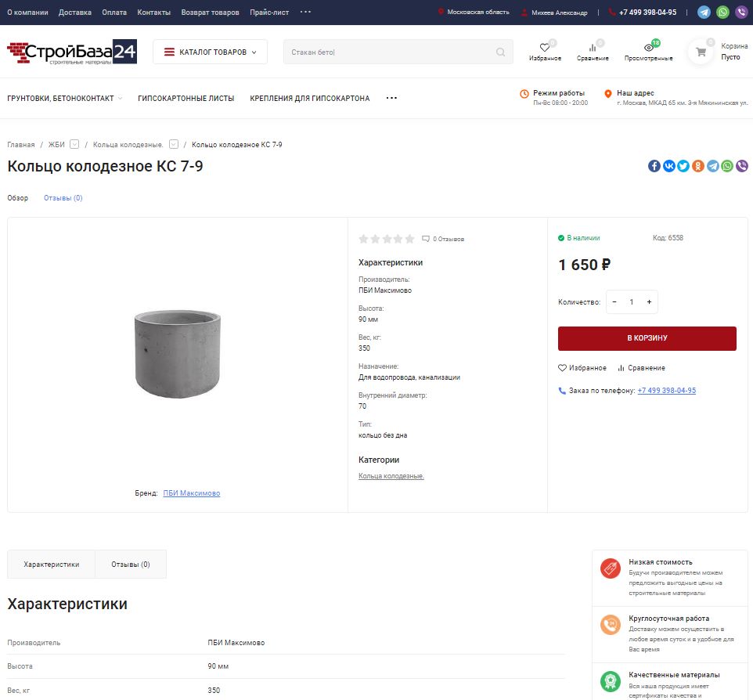Open Кольца колодезные category link

point(391,475)
